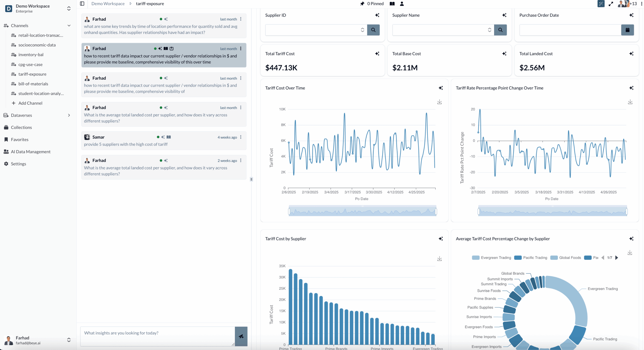Click the Supplier ID search magnifier button
Screen dimensions: 644x350
373,30
